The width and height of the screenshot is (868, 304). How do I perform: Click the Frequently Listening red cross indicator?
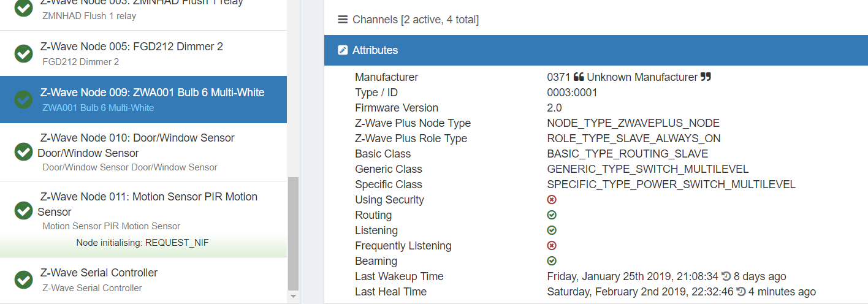(552, 246)
